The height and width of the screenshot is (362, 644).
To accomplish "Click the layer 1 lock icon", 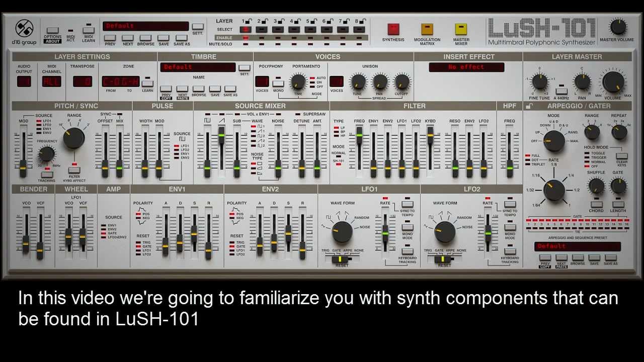I will click(x=249, y=21).
